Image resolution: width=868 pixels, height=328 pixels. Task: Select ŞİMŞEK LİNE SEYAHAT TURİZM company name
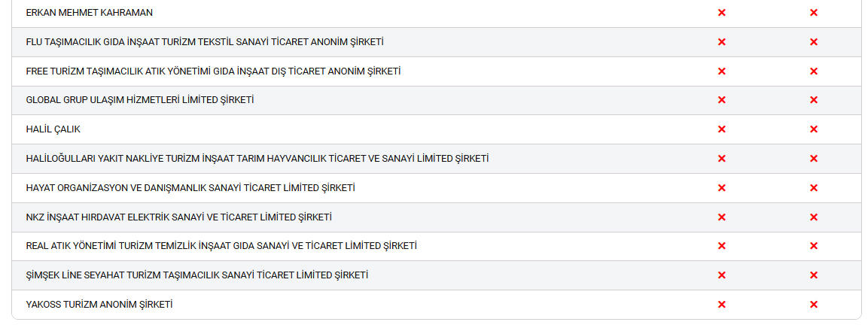click(196, 275)
